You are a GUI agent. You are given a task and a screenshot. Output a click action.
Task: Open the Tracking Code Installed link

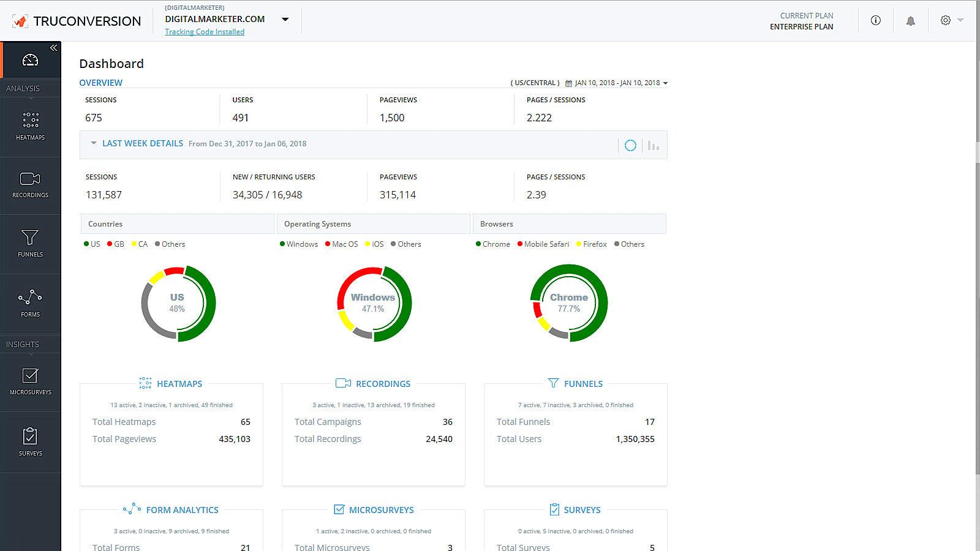tap(205, 31)
